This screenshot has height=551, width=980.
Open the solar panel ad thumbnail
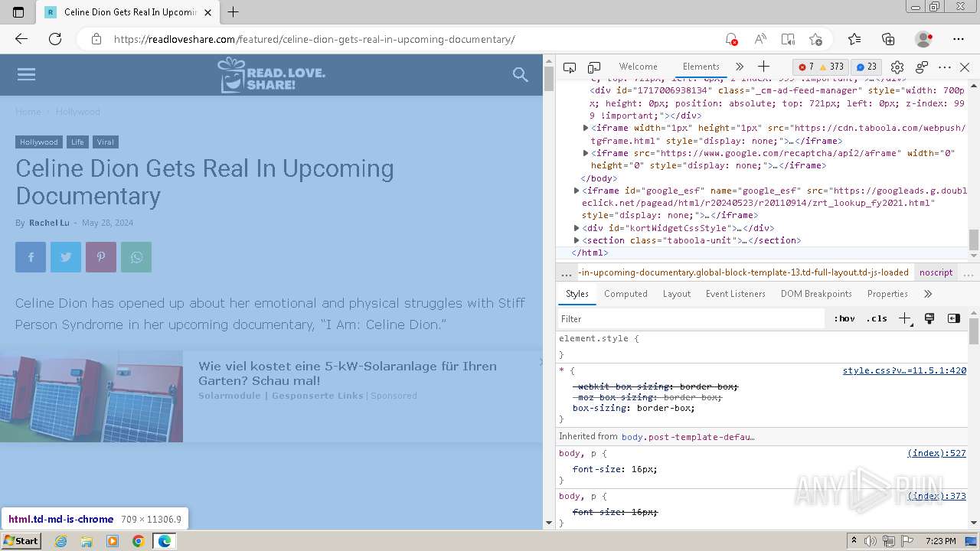pyautogui.click(x=91, y=396)
